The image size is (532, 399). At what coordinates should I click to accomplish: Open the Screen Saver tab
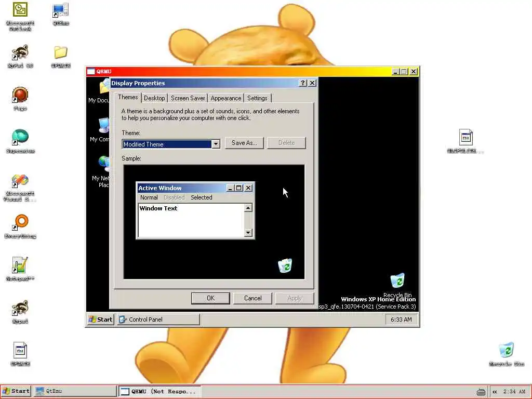[x=188, y=98]
